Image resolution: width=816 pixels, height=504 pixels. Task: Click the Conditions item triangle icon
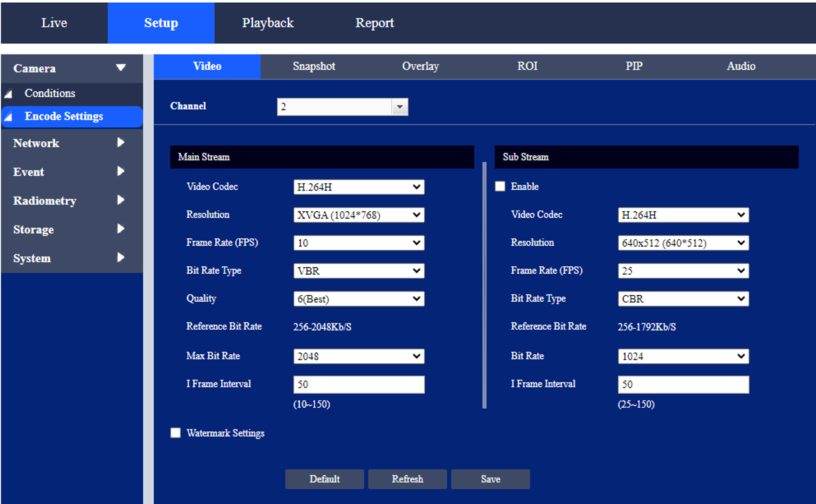(x=9, y=94)
